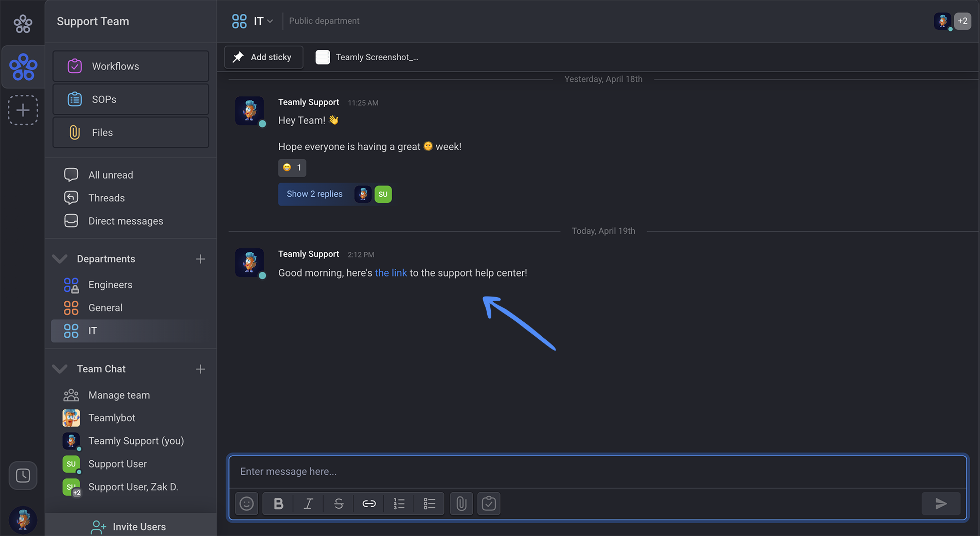Toggle italic formatting

[x=308, y=504]
